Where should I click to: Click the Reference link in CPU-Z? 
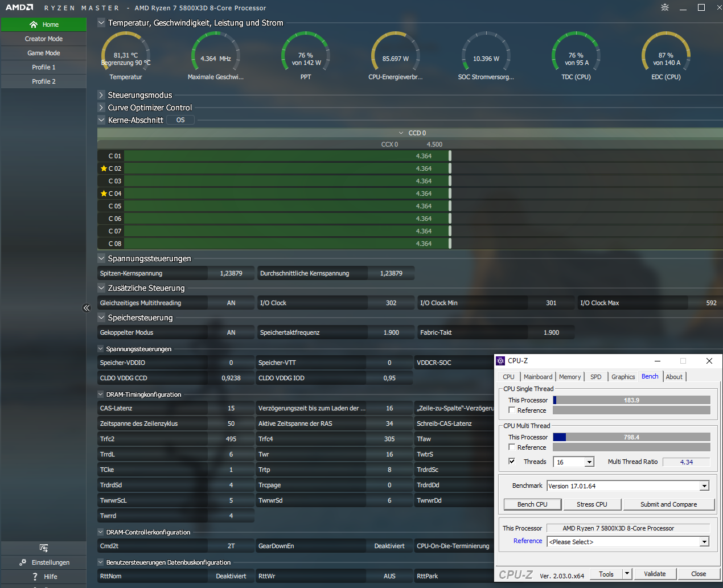pos(528,541)
